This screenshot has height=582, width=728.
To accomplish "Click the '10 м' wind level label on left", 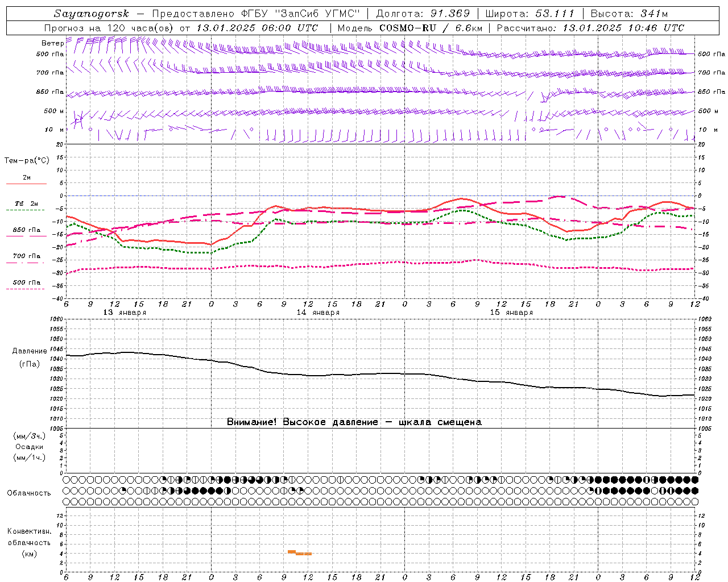I will point(54,130).
